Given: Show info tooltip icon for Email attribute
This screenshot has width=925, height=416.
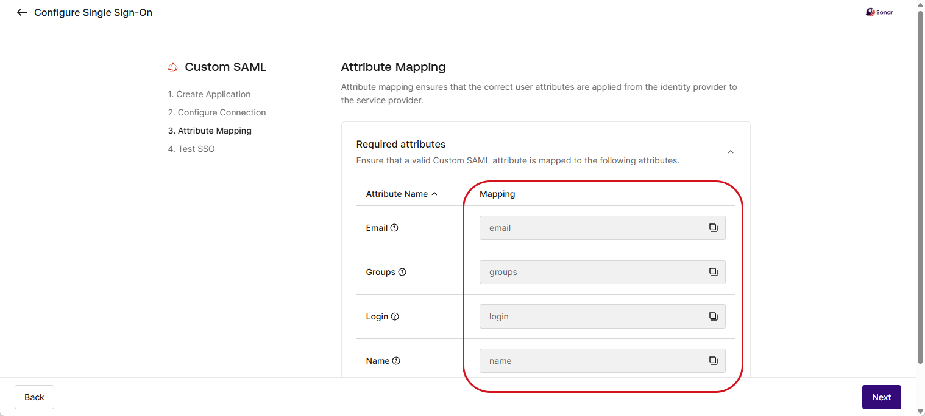Looking at the screenshot, I should 395,228.
